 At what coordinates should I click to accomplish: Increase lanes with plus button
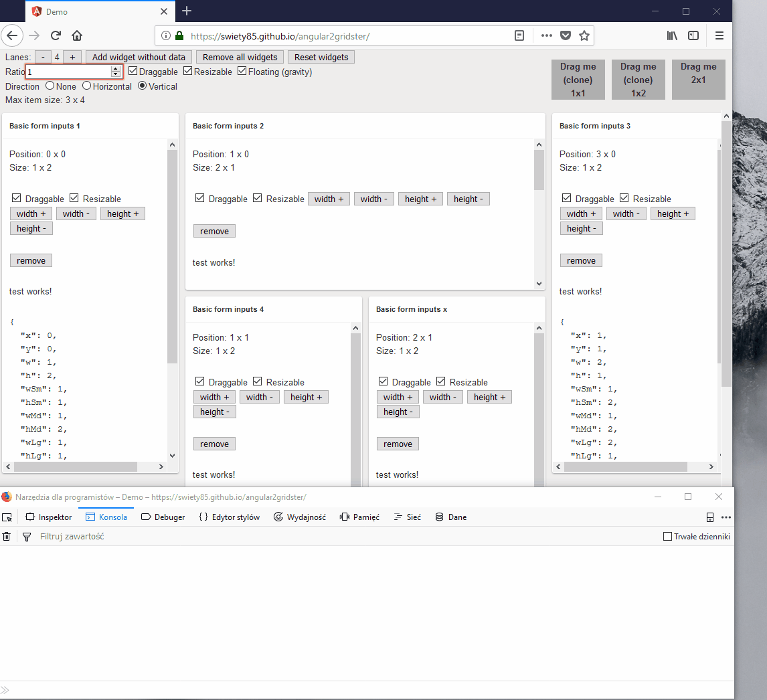click(72, 58)
